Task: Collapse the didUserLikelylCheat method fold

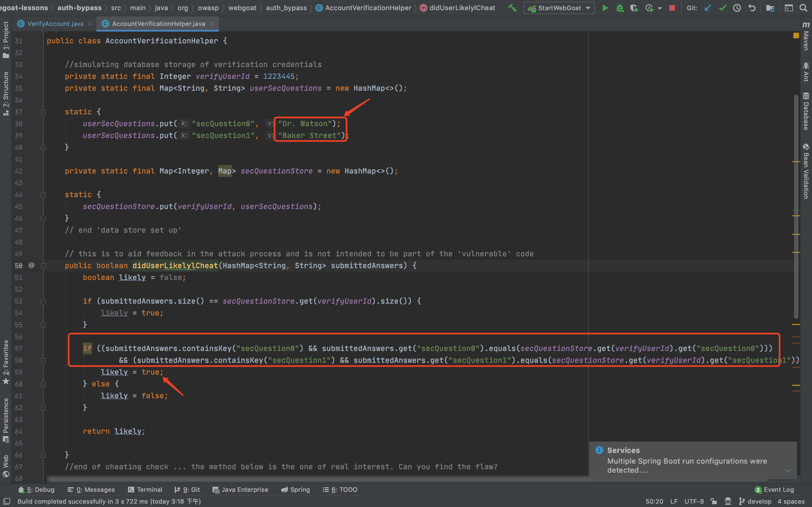Action: pyautogui.click(x=43, y=266)
